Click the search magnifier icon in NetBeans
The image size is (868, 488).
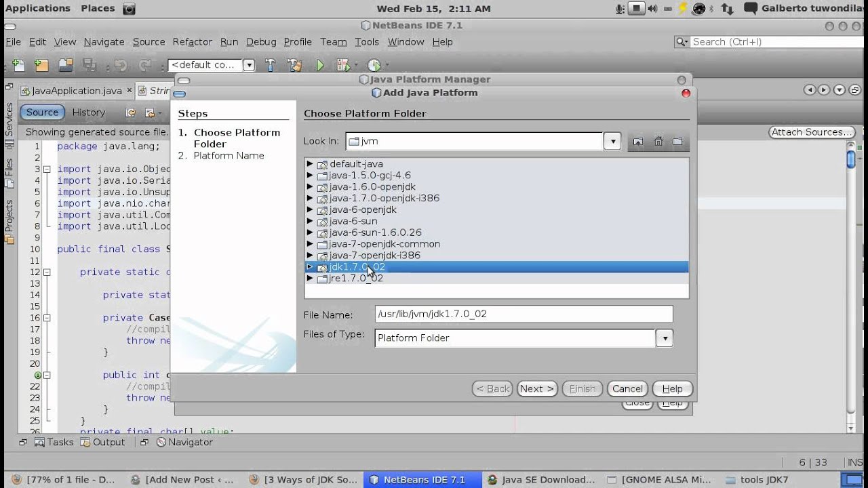point(682,42)
